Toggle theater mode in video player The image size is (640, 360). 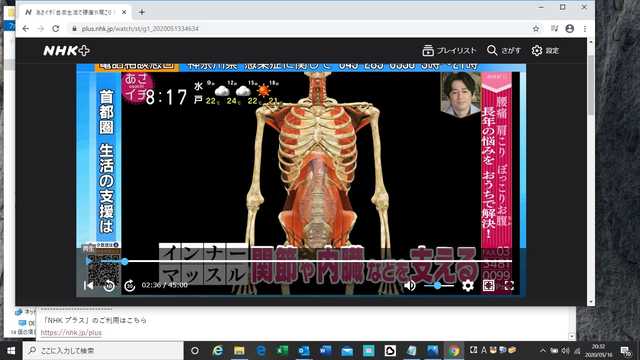pos(489,285)
